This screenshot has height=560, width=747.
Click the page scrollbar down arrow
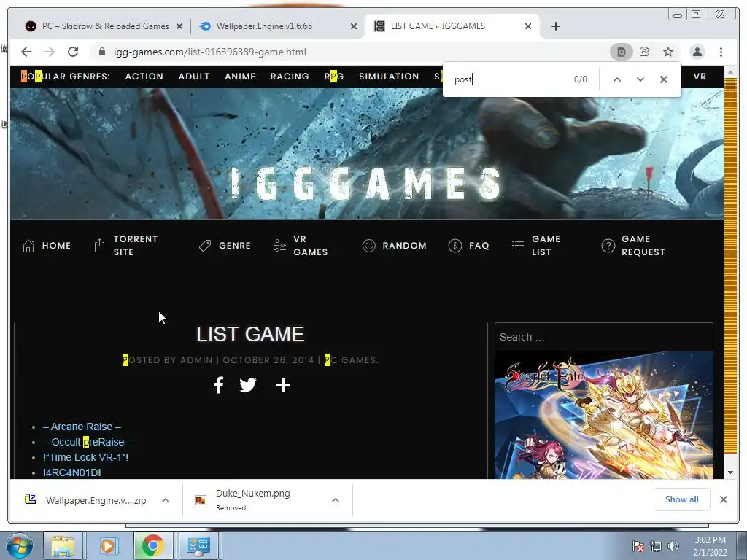[730, 472]
